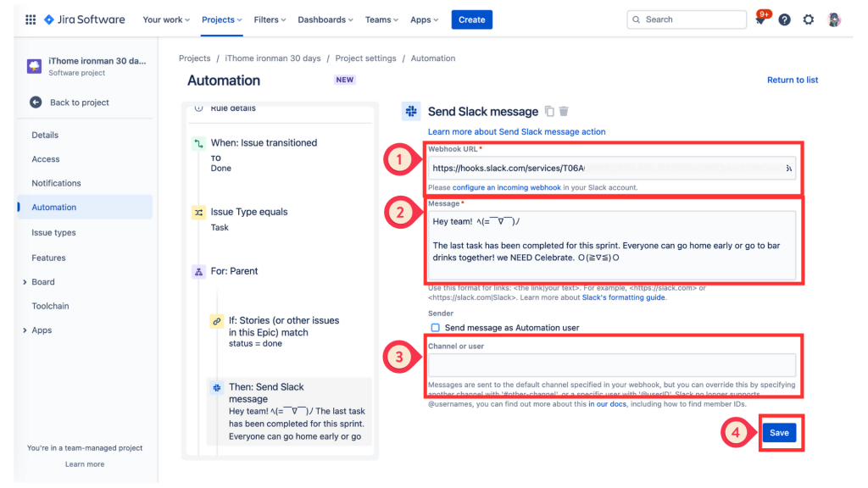Open the Your work dropdown
This screenshot has width=868, height=488.
pyautogui.click(x=166, y=19)
